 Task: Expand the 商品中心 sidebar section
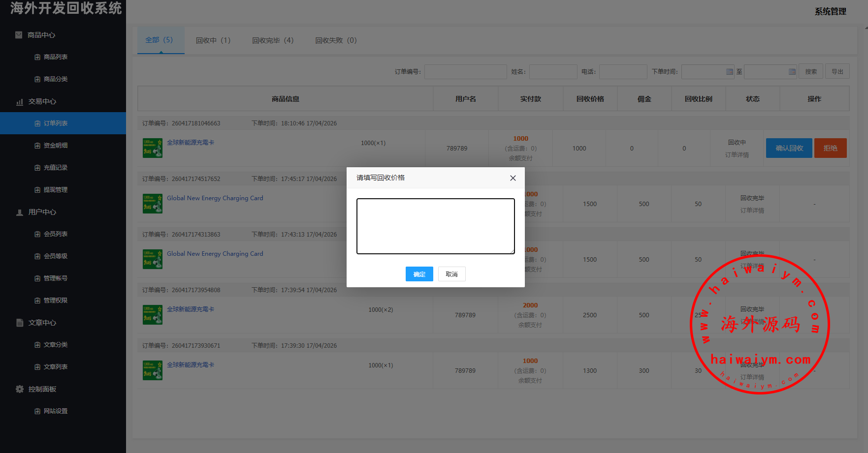point(41,35)
